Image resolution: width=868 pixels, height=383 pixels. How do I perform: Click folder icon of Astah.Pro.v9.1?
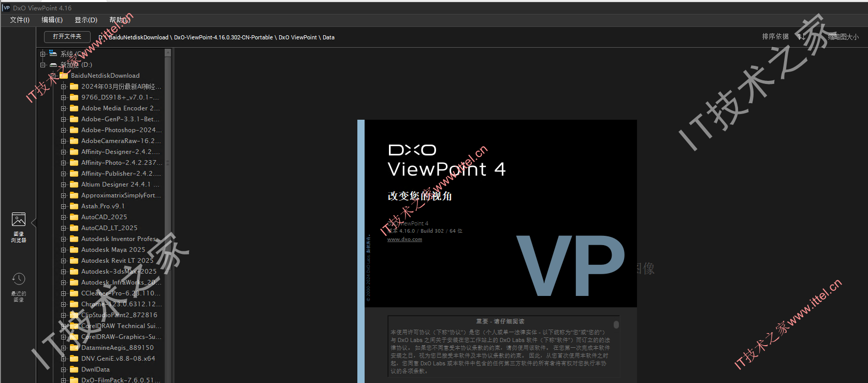click(x=74, y=206)
